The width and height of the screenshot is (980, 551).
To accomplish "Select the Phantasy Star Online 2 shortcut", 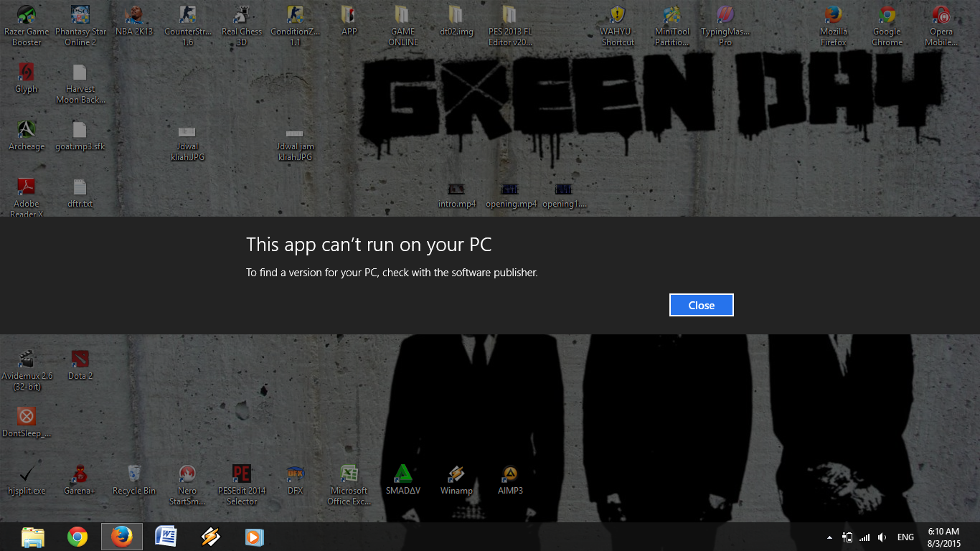I will click(x=80, y=26).
